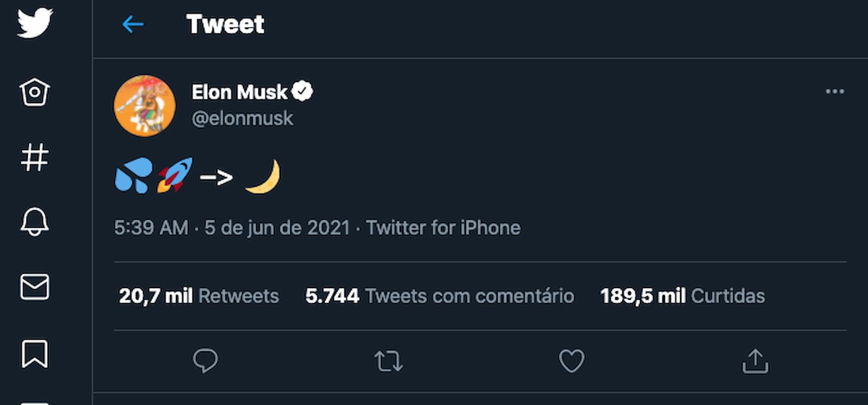Go back using the arrow
This screenshot has width=868, height=405.
tap(133, 24)
